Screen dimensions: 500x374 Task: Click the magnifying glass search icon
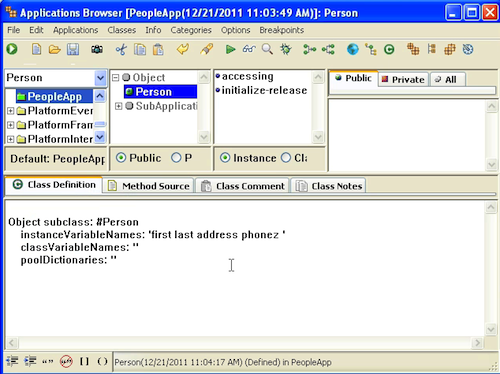point(267,49)
